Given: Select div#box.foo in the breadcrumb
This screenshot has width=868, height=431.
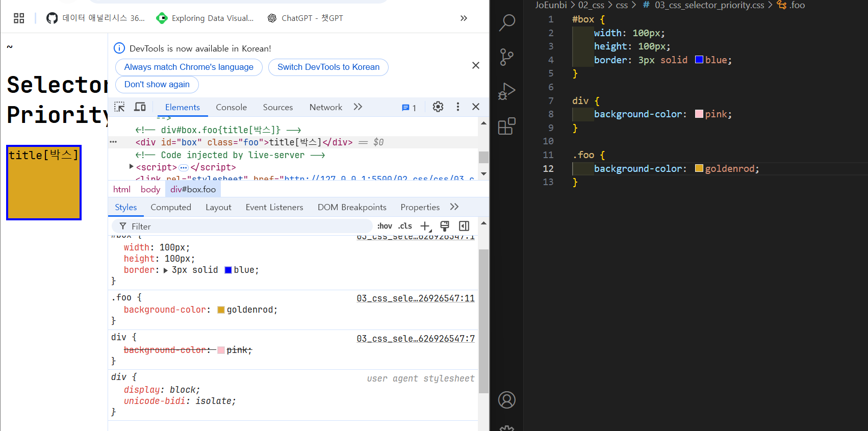Looking at the screenshot, I should 193,190.
